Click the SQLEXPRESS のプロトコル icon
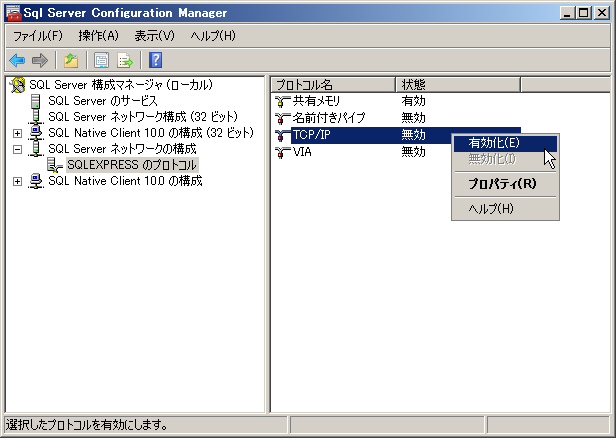Viewport: 616px width, 438px height. click(x=55, y=165)
